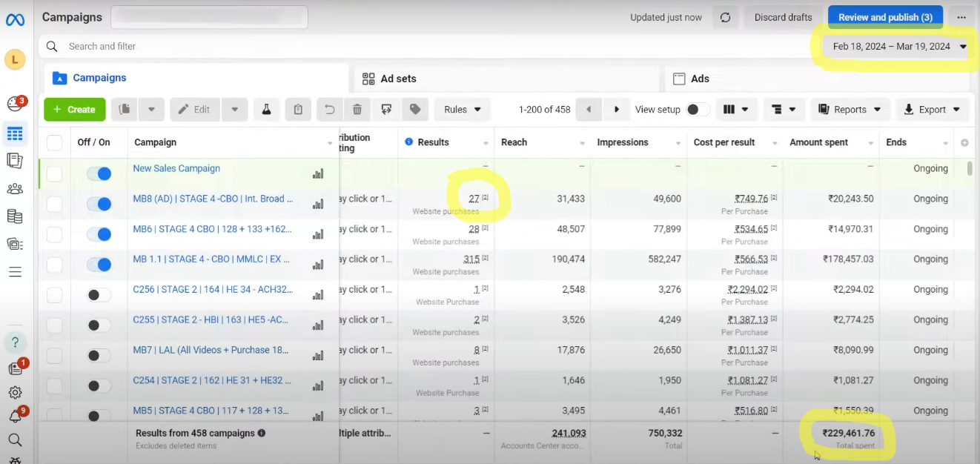
Task: Open the date range Feb 18 – Mar 19 dropdown
Action: [899, 46]
